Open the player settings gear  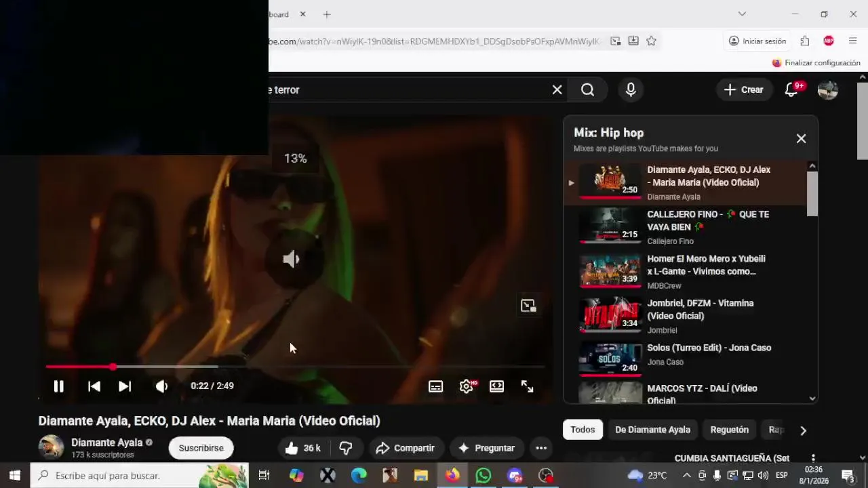point(467,386)
